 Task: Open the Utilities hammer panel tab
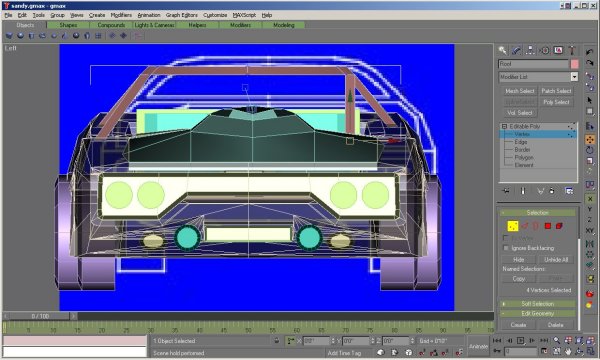[x=572, y=50]
